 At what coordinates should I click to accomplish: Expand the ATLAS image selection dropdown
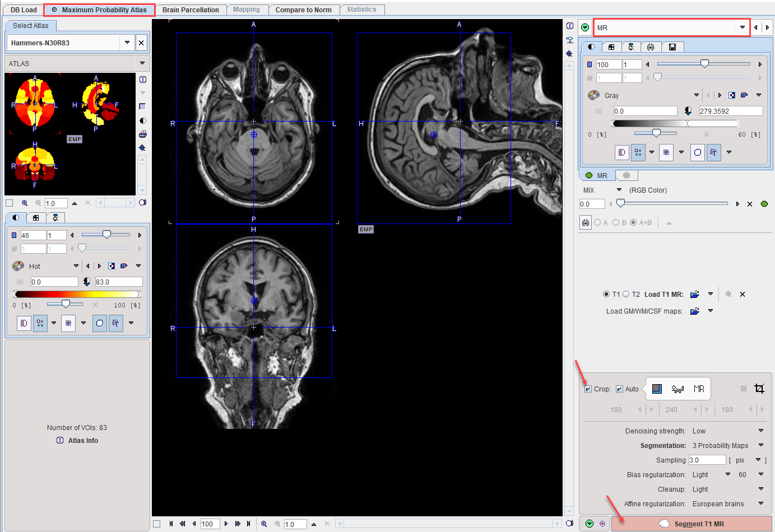[142, 63]
